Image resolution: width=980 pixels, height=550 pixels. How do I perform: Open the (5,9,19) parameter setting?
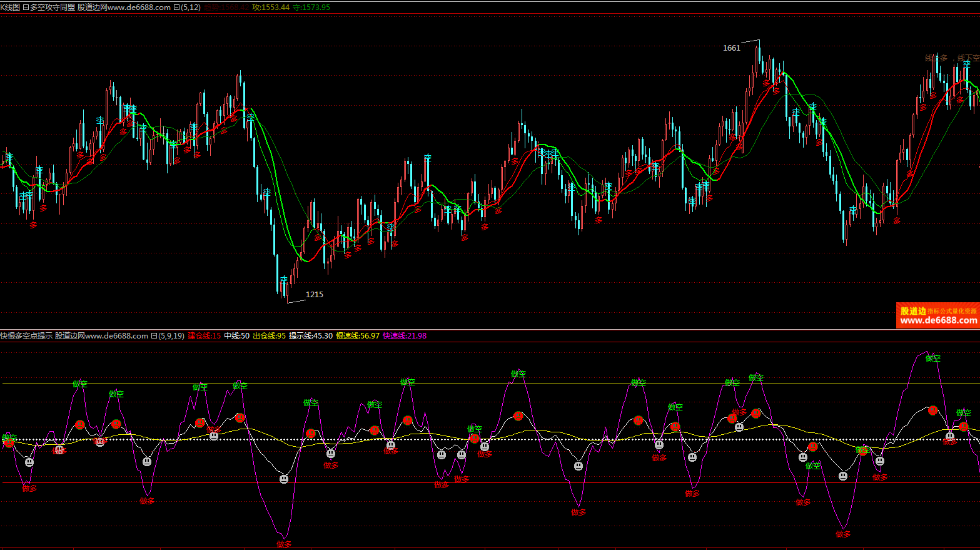tap(171, 336)
